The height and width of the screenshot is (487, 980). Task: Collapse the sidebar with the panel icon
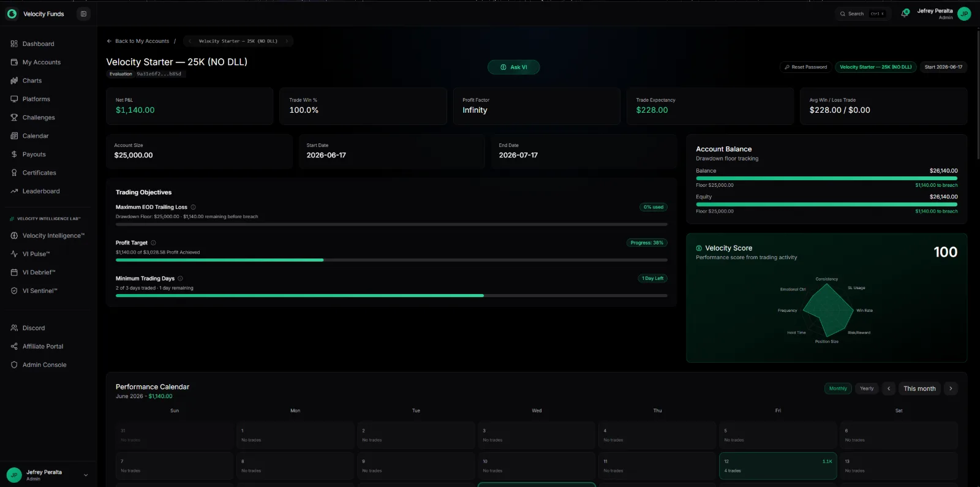pos(83,13)
